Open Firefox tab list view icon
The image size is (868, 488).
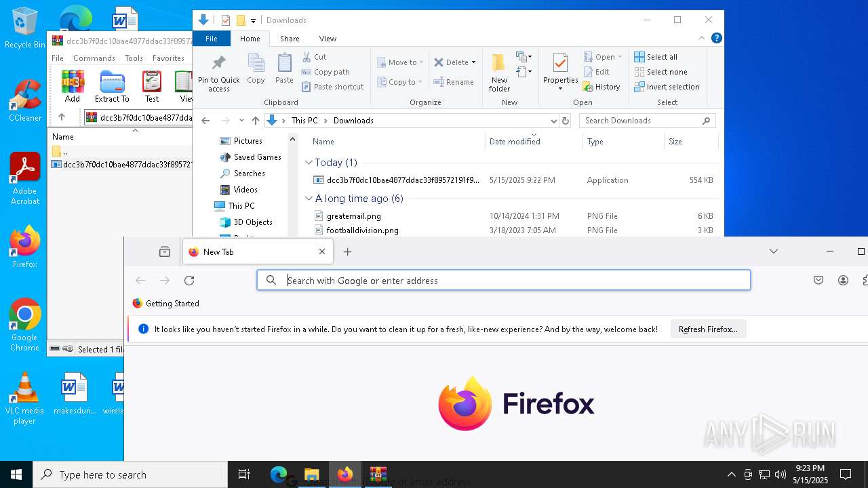point(164,251)
